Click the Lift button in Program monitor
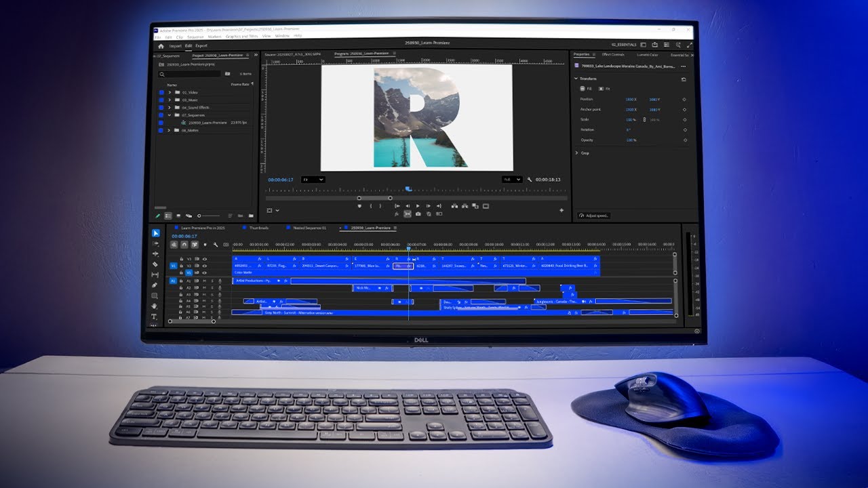This screenshot has width=868, height=488. [454, 205]
